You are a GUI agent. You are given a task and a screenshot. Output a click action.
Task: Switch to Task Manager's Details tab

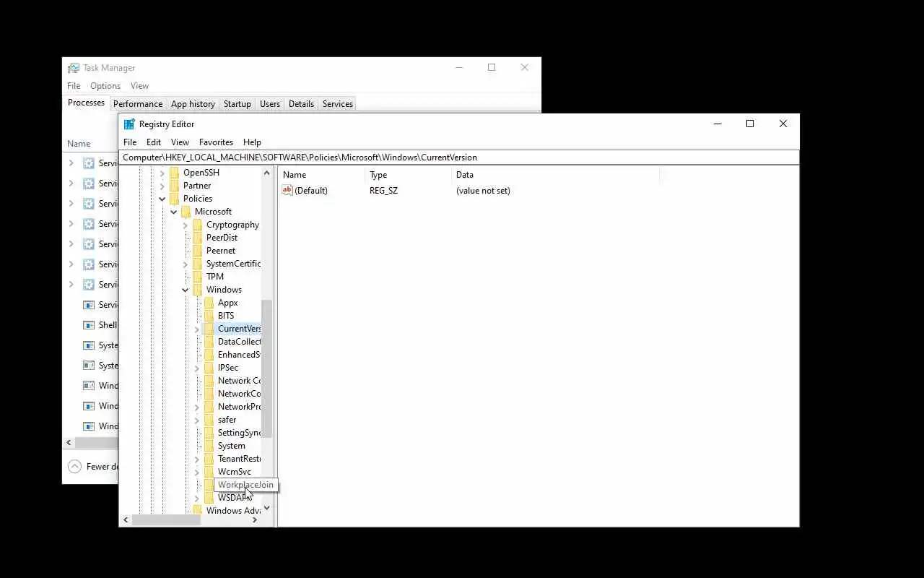301,104
